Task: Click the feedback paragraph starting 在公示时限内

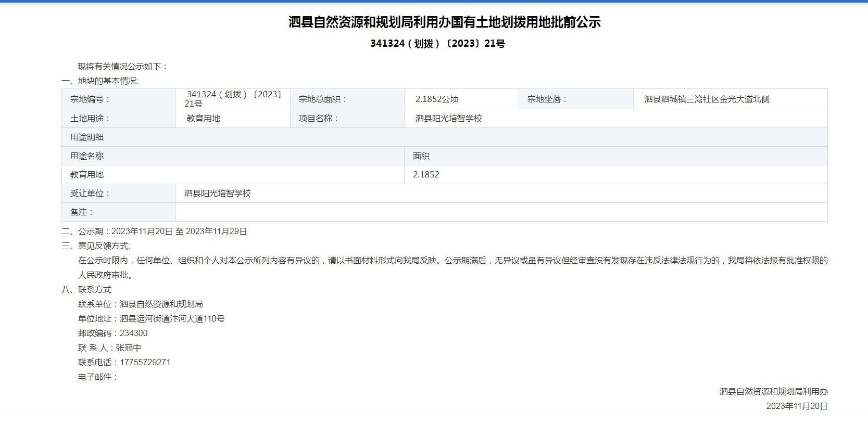Action: pos(452,261)
